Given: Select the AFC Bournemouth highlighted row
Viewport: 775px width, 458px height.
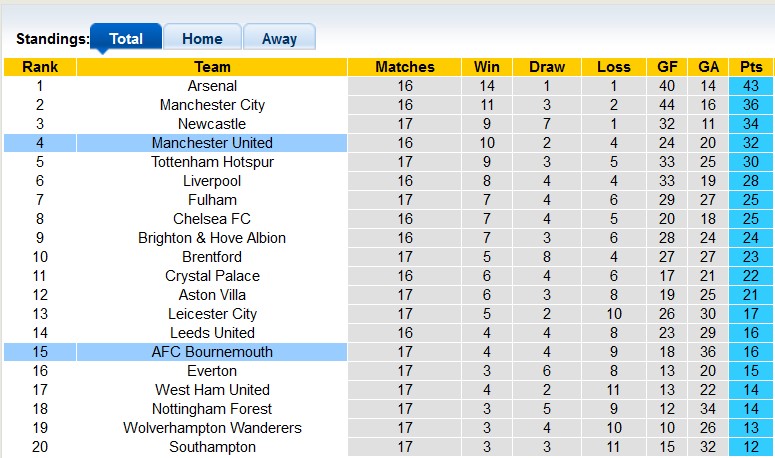Looking at the screenshot, I should tap(212, 352).
